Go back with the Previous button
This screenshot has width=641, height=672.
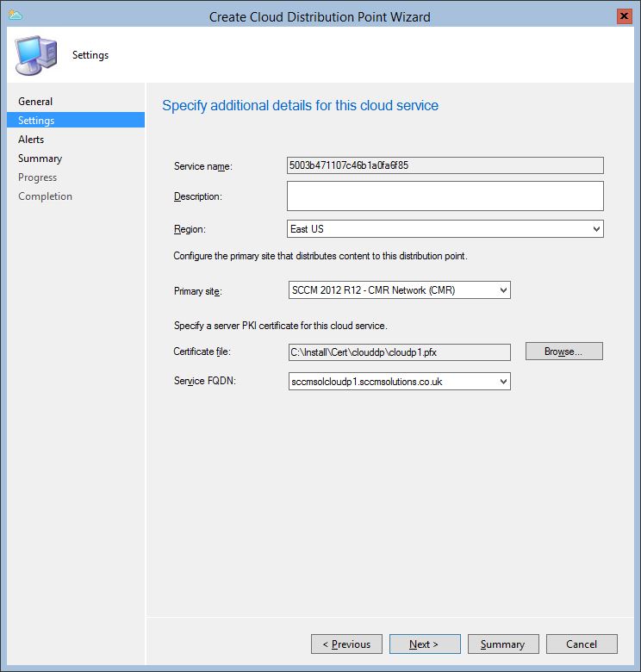(x=346, y=644)
